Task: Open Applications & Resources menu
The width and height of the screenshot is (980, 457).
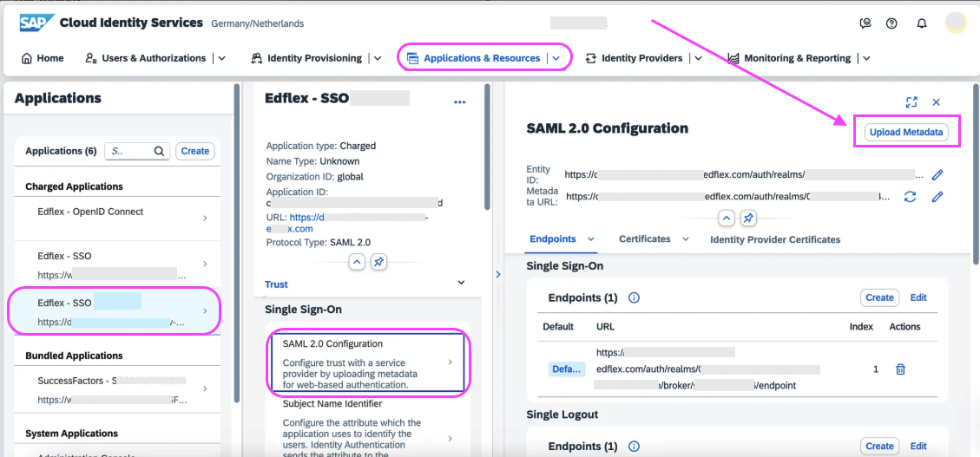Action: click(x=473, y=58)
